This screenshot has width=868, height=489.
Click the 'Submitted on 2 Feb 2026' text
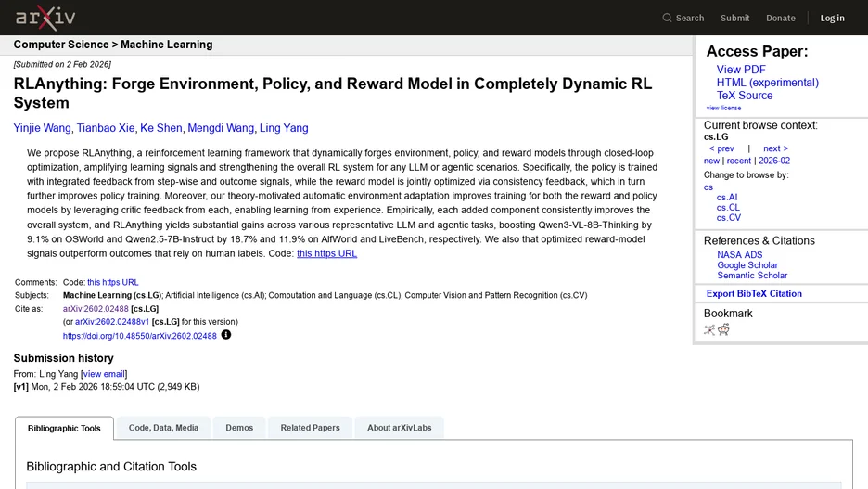[x=62, y=64]
